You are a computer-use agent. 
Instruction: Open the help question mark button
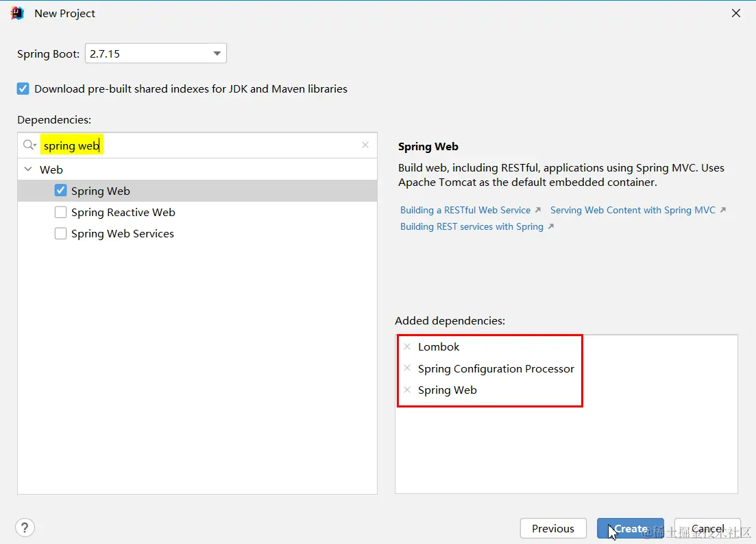coord(25,528)
